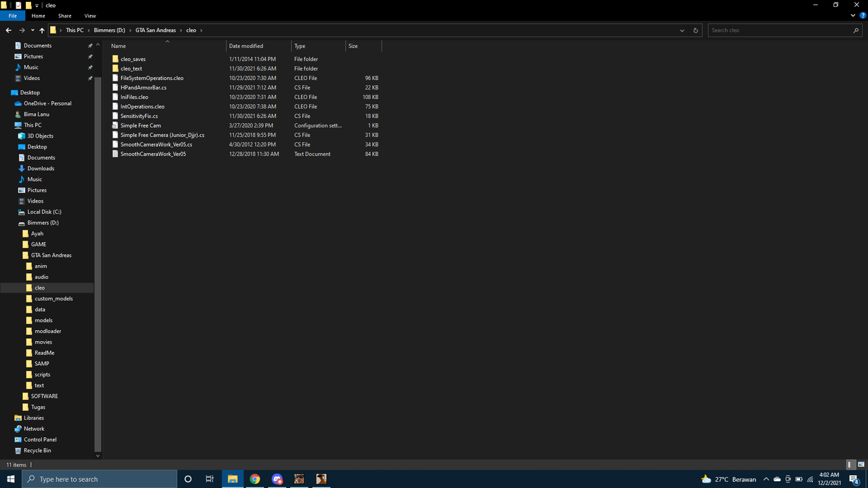Screen dimensions: 868x488
Task: Switch to the Home ribbon tab
Action: [38, 16]
